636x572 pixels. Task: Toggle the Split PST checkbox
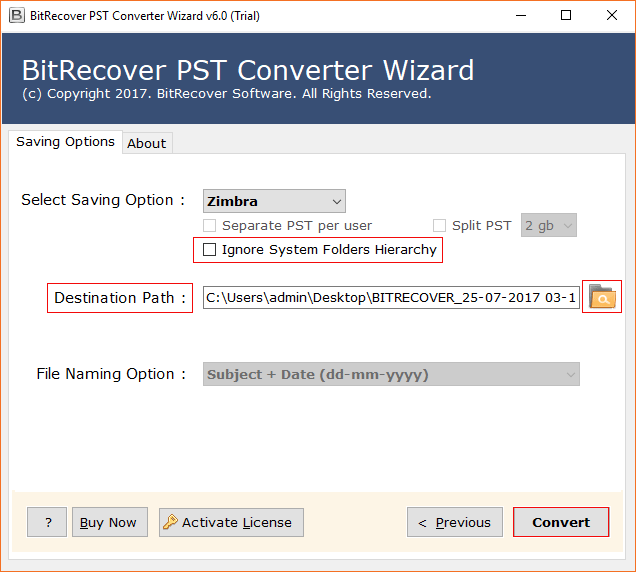click(439, 226)
